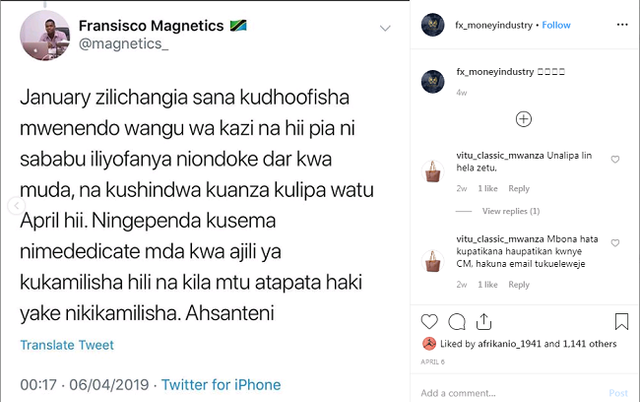Click the Add a comment field

[x=510, y=393]
